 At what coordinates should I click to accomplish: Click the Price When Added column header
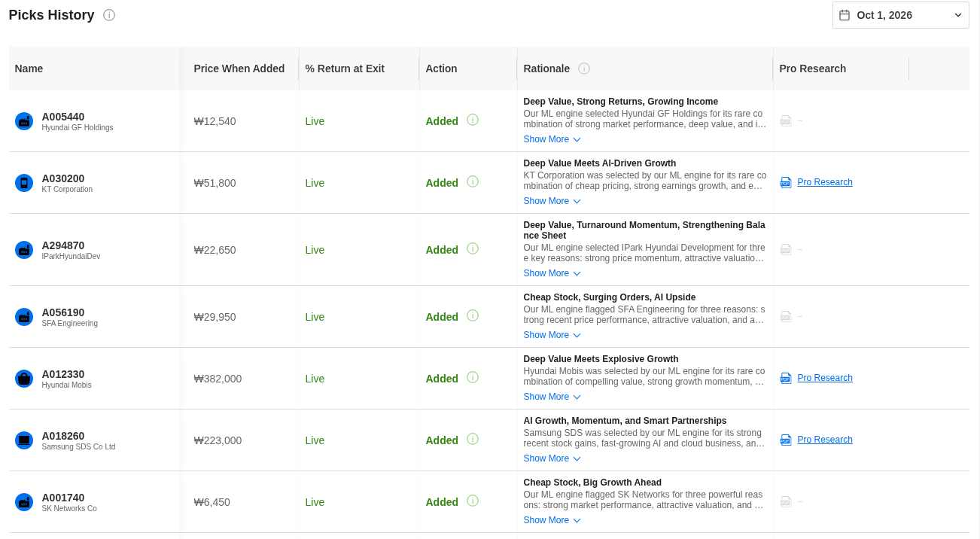[x=239, y=69]
